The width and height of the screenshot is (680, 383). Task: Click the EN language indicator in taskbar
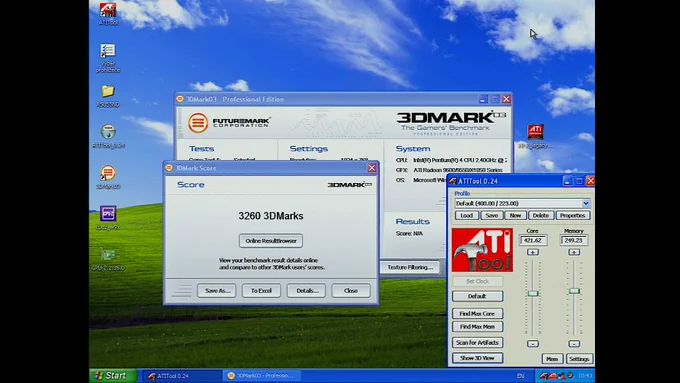[520, 376]
